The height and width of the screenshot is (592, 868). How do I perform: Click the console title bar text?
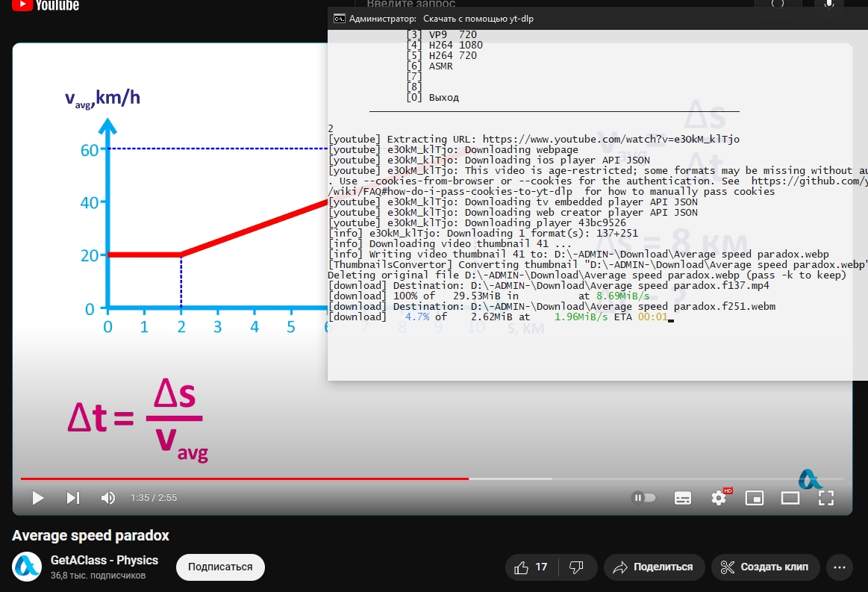[441, 19]
